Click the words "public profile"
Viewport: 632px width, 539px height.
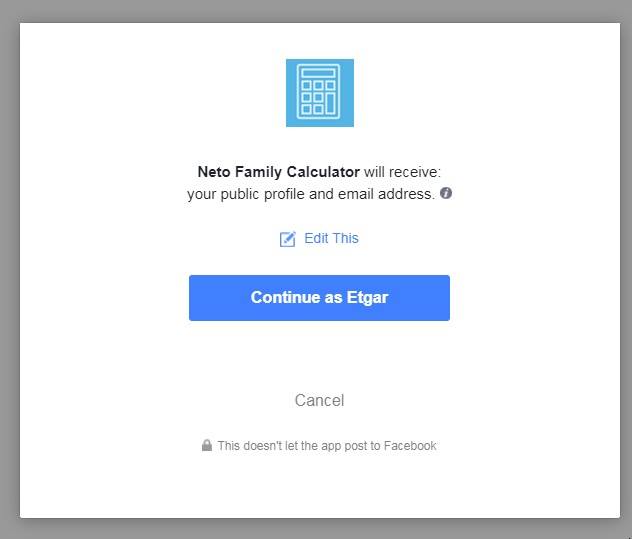[263, 194]
